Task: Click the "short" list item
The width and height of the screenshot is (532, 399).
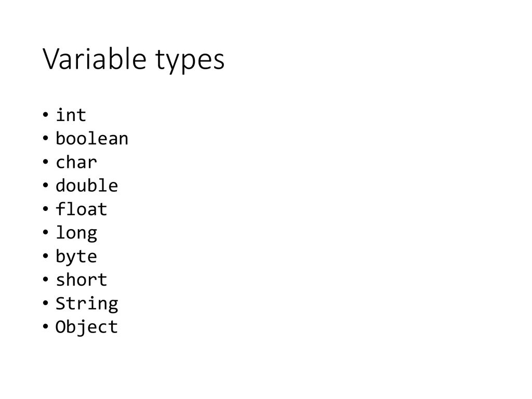Action: coord(82,280)
